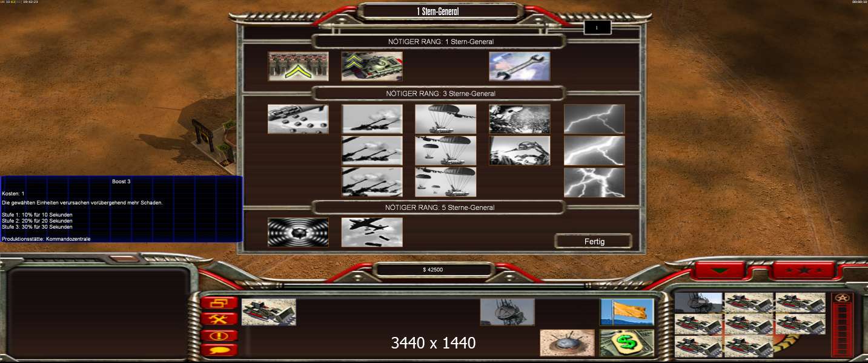This screenshot has height=363, width=868.
Task: Collapse the control bar with the down-arrow button
Action: [x=720, y=270]
